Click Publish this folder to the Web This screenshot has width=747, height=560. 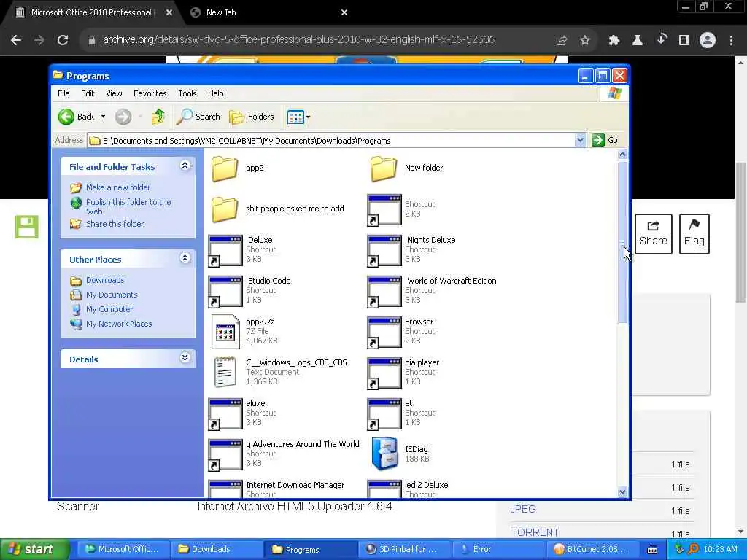[x=128, y=206]
